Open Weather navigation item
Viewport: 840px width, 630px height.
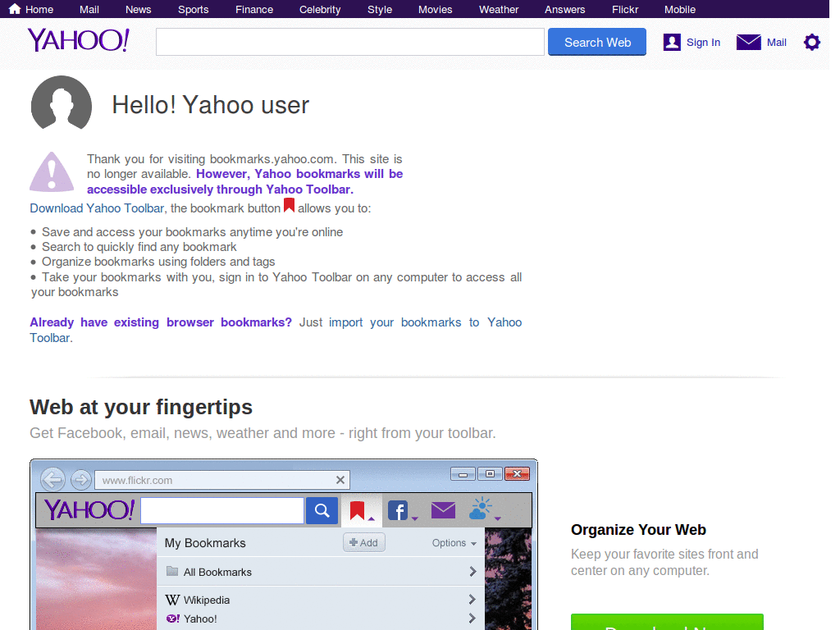(498, 10)
